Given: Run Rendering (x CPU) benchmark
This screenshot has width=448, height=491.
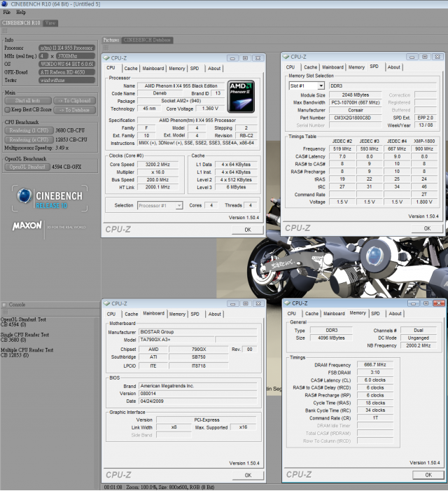Looking at the screenshot, I should click(29, 139).
